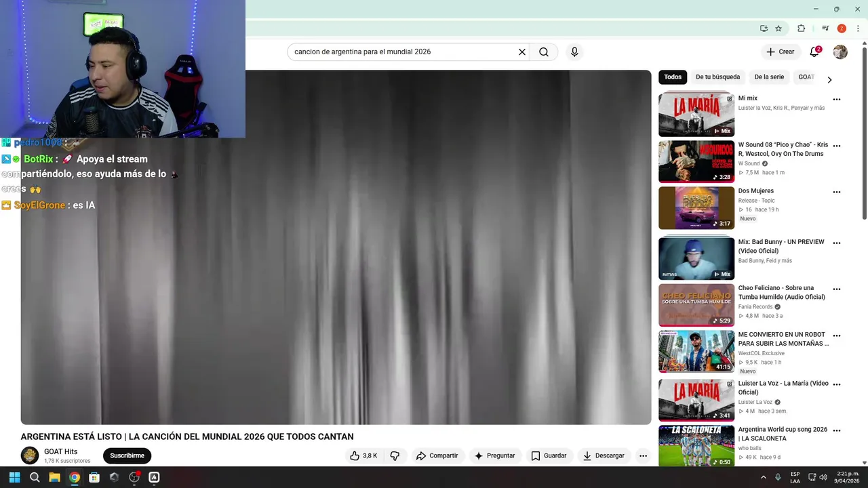Click the magnifier search button on YouTube
Screen dimensions: 868x488
point(544,52)
